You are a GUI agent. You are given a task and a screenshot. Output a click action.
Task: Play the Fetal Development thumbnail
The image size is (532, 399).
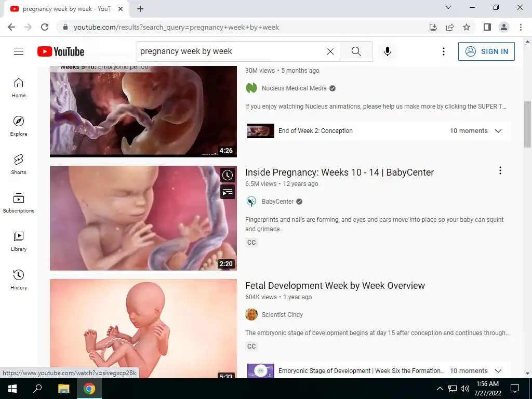(143, 328)
